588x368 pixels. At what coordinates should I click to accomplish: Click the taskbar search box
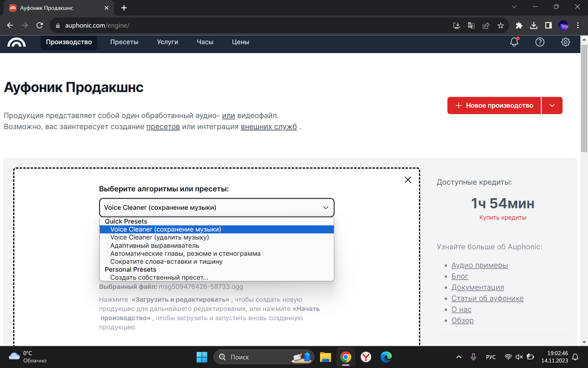pyautogui.click(x=264, y=357)
